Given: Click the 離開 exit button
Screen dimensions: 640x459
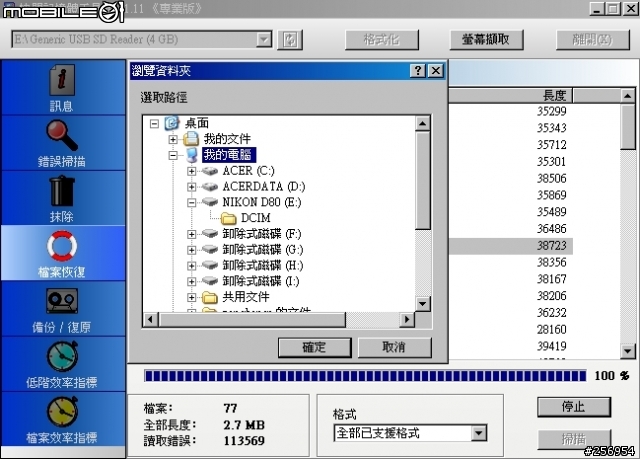Looking at the screenshot, I should [593, 40].
